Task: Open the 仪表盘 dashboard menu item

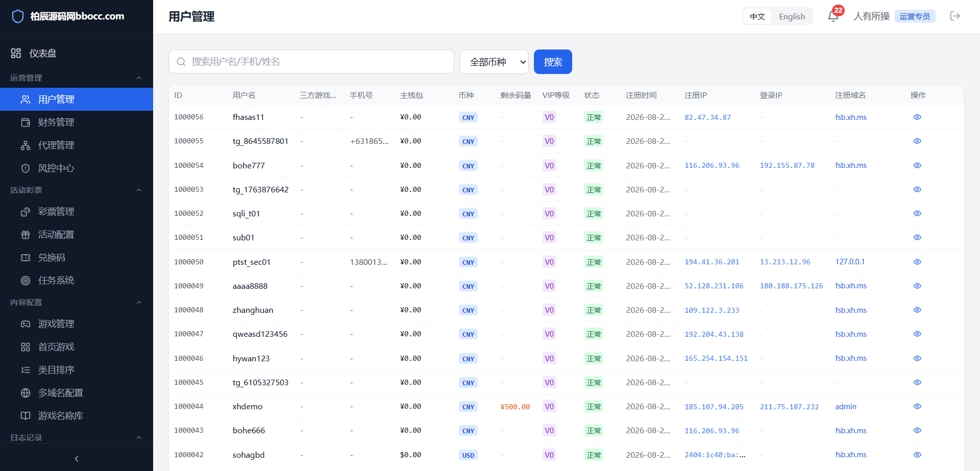Action: coord(77,53)
